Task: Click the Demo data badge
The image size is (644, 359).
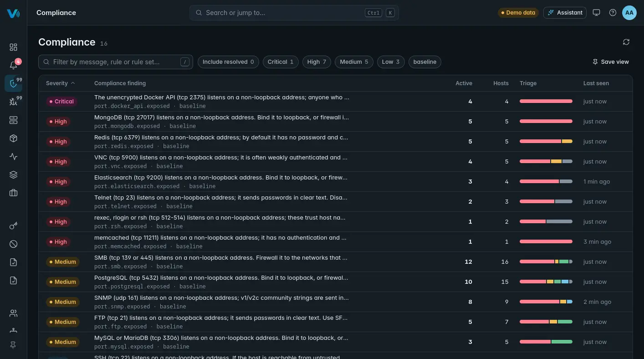Action: (x=518, y=13)
